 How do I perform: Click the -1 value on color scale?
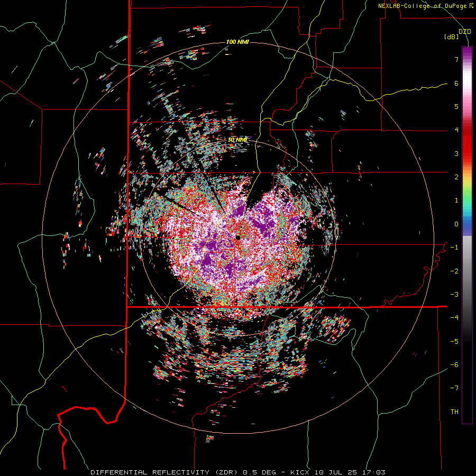[454, 248]
